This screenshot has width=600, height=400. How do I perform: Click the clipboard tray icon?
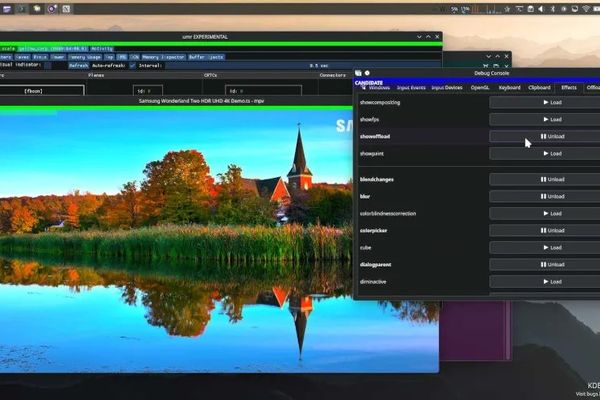pyautogui.click(x=530, y=9)
